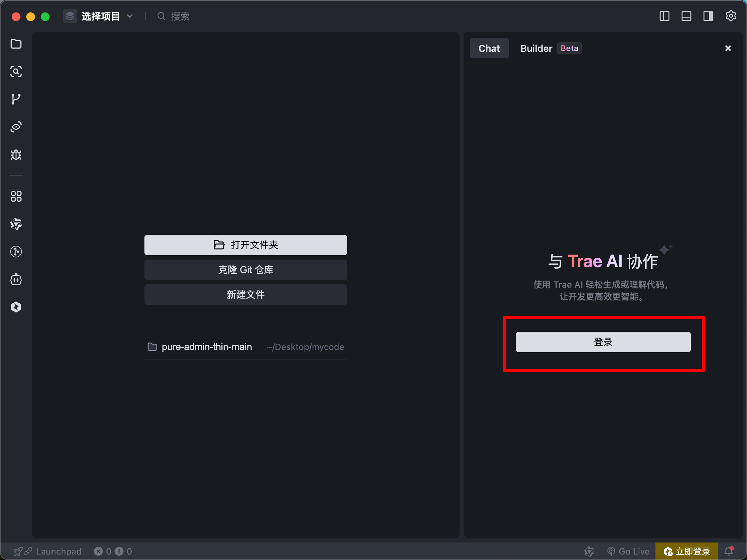Click 打开文件夹 open folder button
The height and width of the screenshot is (560, 747).
point(245,245)
